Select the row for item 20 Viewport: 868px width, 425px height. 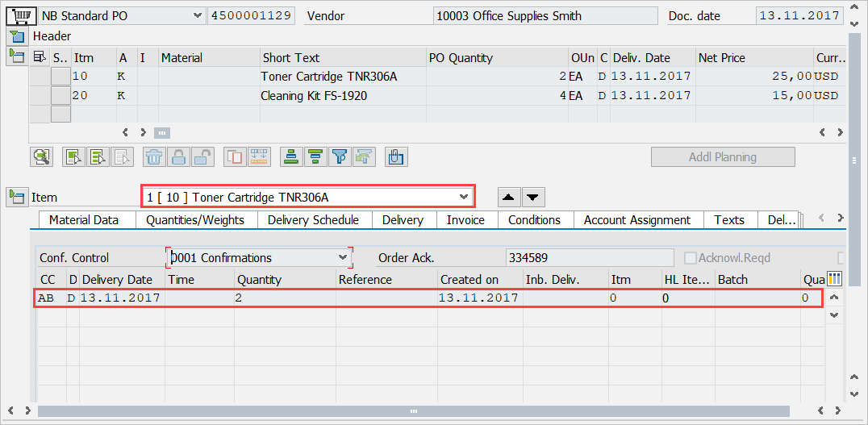coord(61,95)
